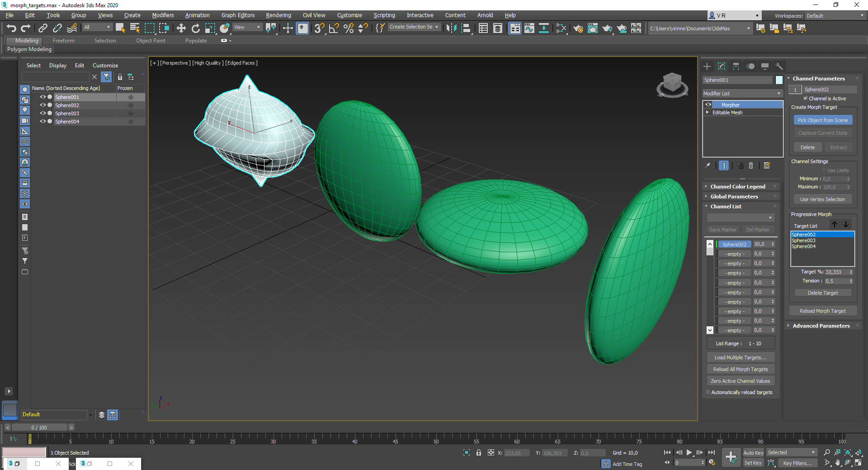The height and width of the screenshot is (470, 868).
Task: Open the Render Setup icon
Action: point(578,28)
